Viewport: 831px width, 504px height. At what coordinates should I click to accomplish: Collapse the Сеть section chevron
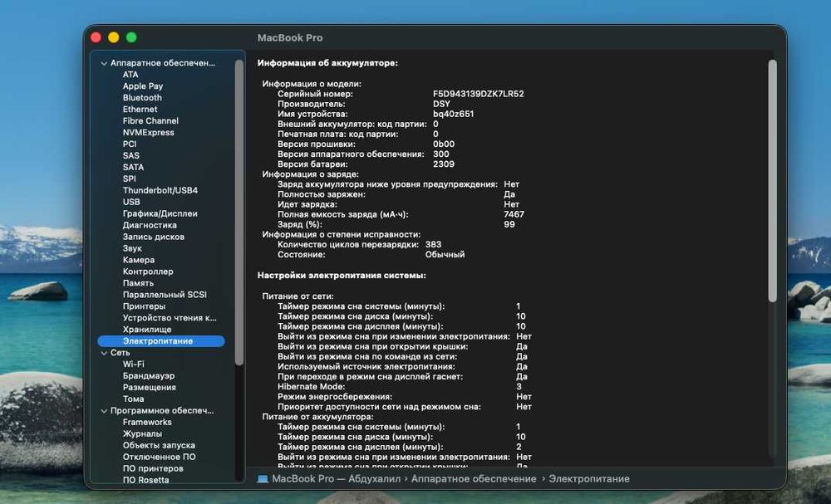pos(104,353)
